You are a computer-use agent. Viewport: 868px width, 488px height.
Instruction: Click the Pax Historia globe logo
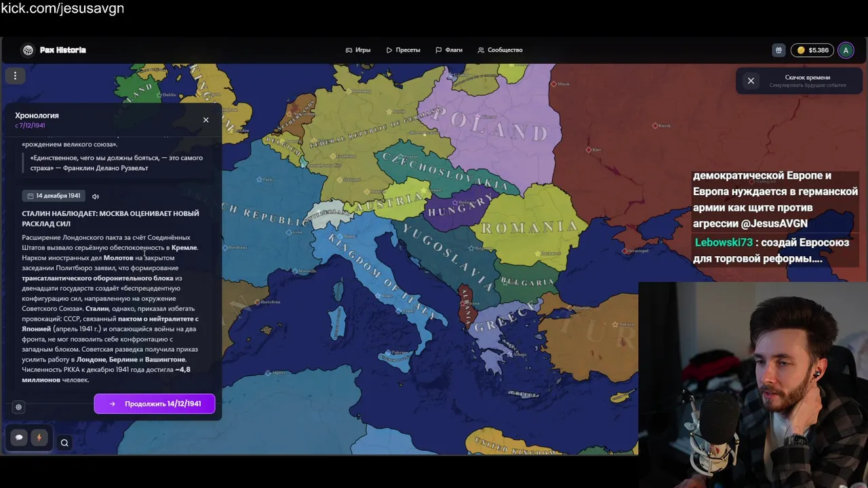28,50
